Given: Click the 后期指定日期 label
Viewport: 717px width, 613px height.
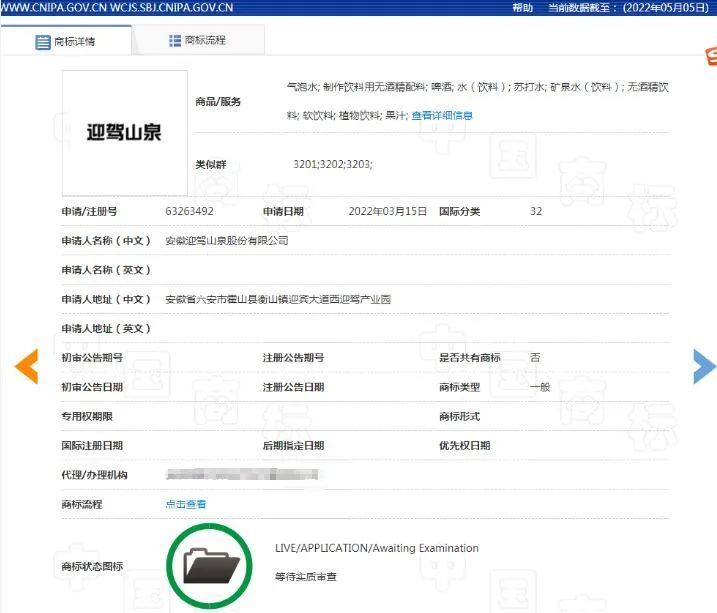Looking at the screenshot, I should pos(294,446).
